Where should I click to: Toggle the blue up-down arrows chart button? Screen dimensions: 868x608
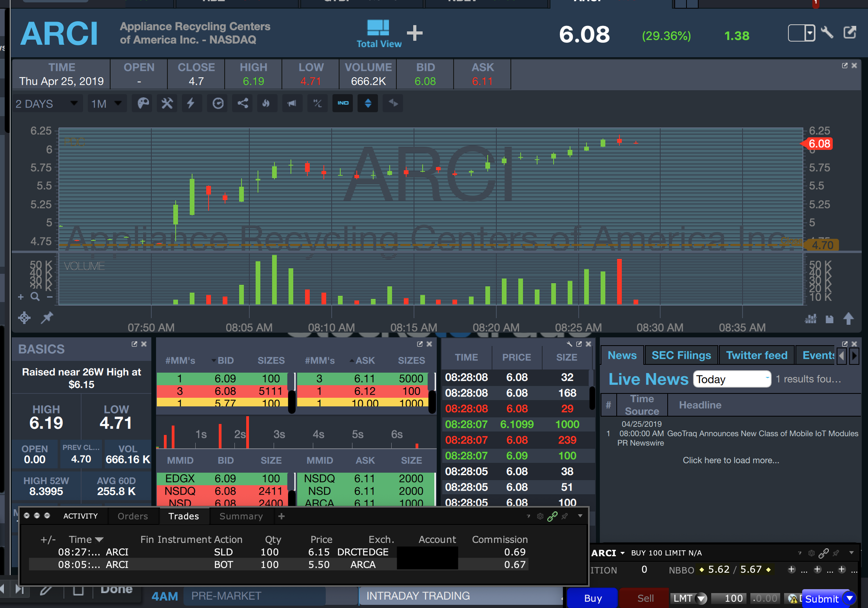pos(368,103)
